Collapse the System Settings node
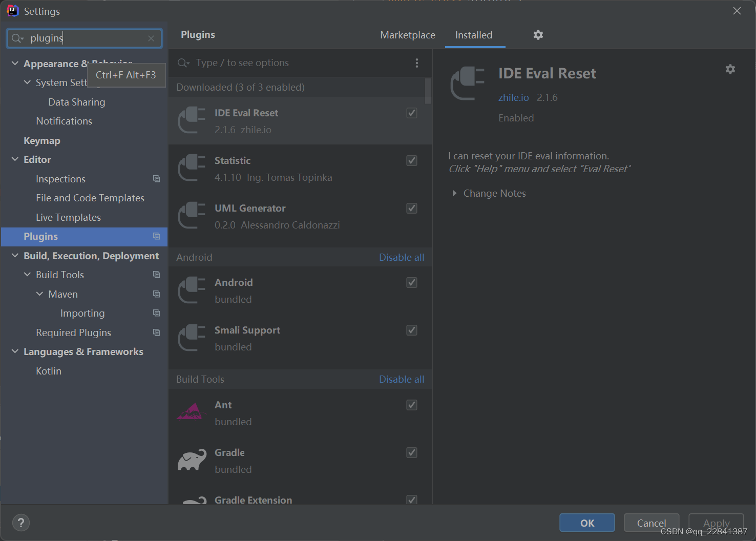Image resolution: width=756 pixels, height=541 pixels. click(27, 82)
